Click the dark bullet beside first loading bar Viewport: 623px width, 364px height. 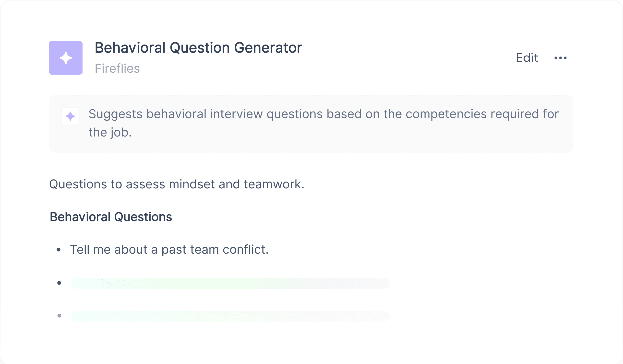click(x=59, y=283)
